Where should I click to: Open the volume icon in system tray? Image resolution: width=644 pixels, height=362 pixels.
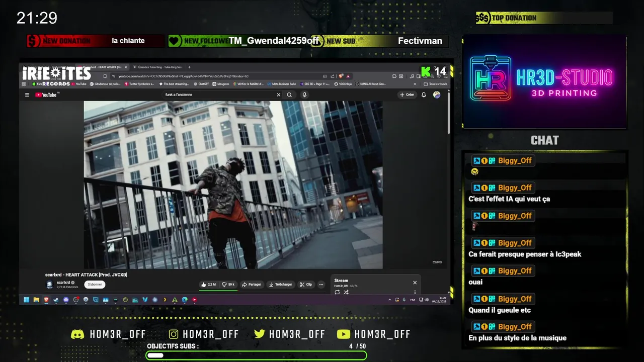[x=427, y=300]
